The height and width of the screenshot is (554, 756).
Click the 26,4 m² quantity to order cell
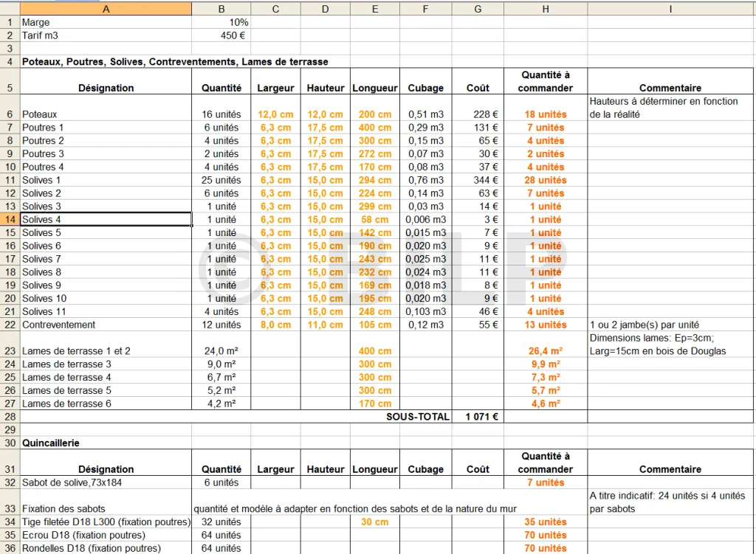click(x=545, y=351)
